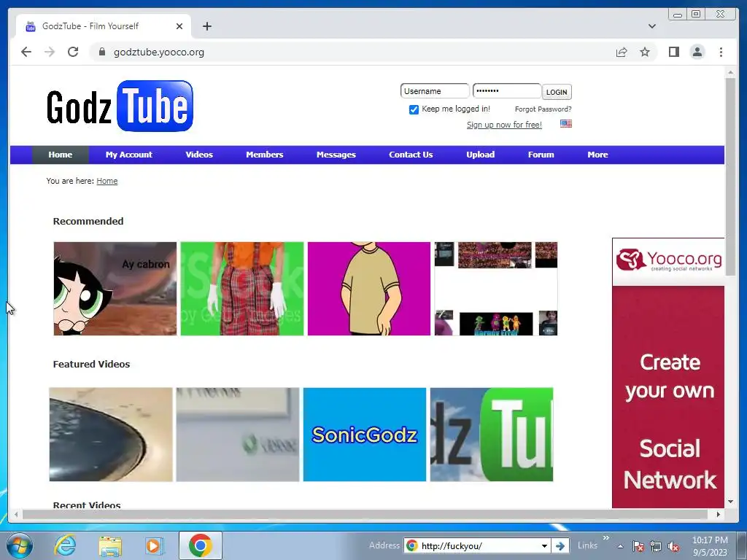Open the More menu item
The image size is (747, 560).
coord(597,155)
